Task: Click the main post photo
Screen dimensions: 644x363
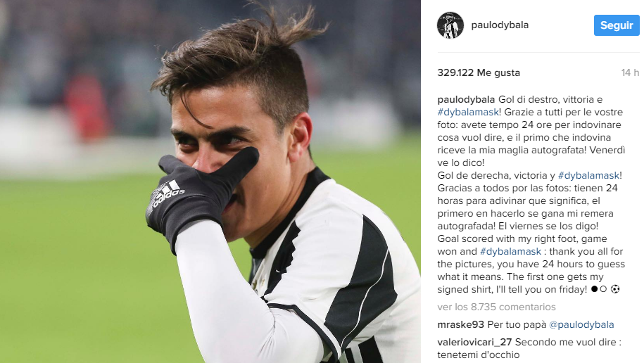Action: (210, 181)
